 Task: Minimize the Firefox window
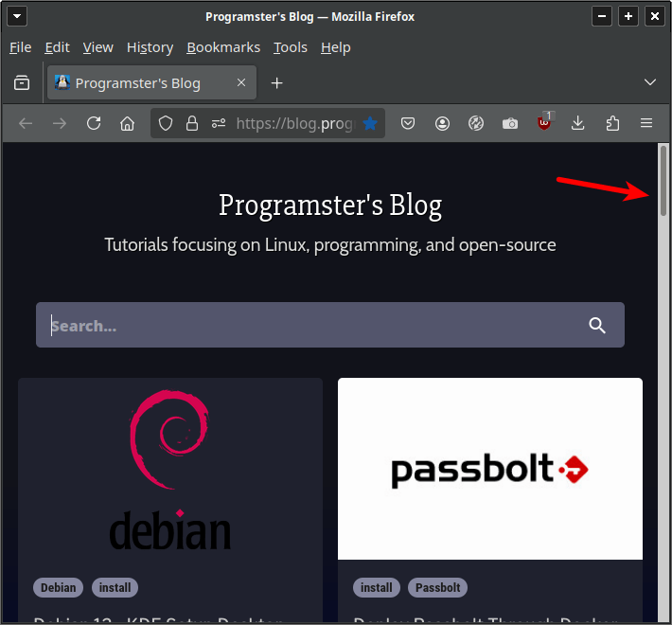click(602, 16)
